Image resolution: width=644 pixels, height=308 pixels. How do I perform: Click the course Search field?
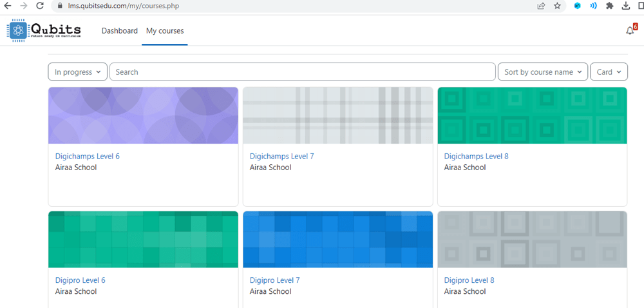click(x=301, y=72)
